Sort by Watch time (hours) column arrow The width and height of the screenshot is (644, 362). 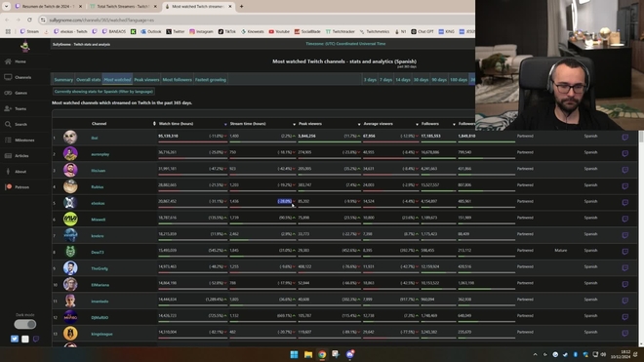(225, 124)
